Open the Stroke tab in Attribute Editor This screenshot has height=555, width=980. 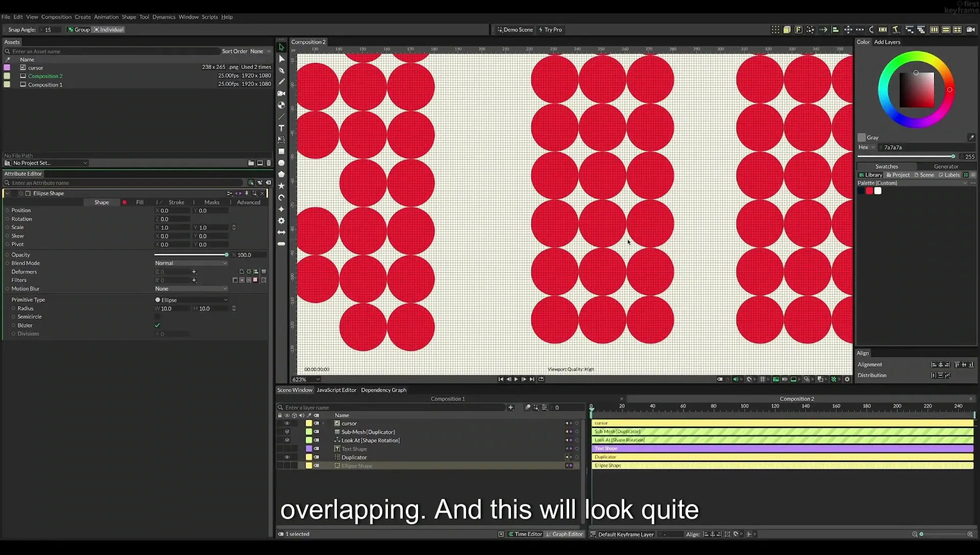pyautogui.click(x=176, y=203)
